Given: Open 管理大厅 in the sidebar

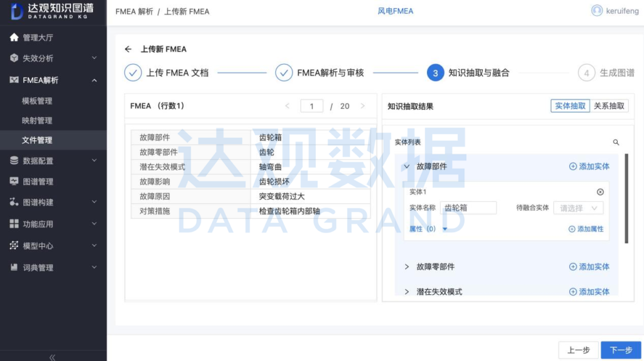Looking at the screenshot, I should point(38,37).
